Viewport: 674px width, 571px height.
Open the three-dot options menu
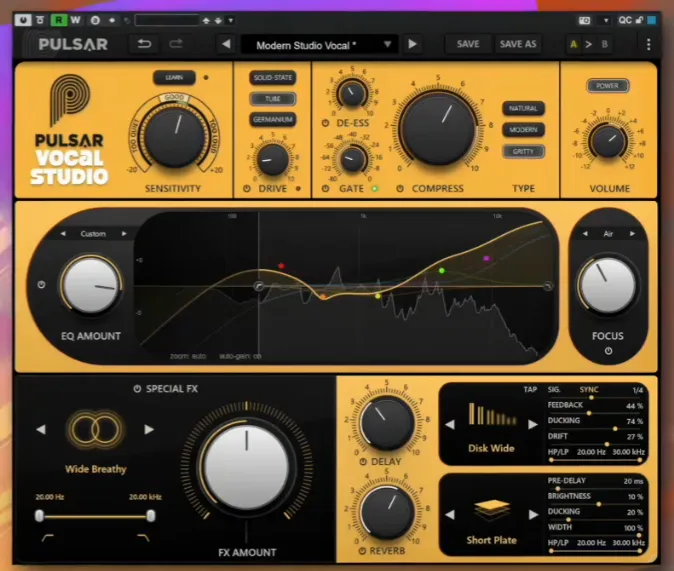[648, 44]
